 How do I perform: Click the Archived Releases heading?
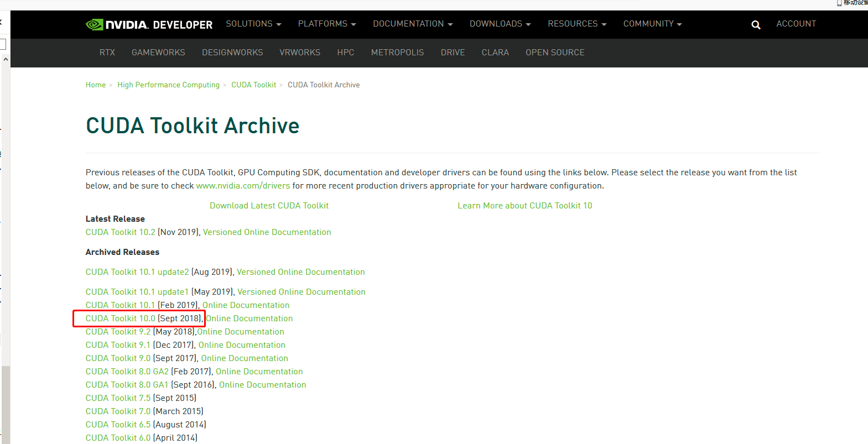click(122, 252)
